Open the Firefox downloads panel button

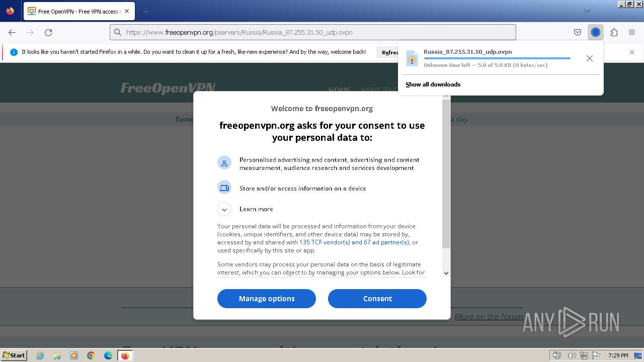(596, 32)
